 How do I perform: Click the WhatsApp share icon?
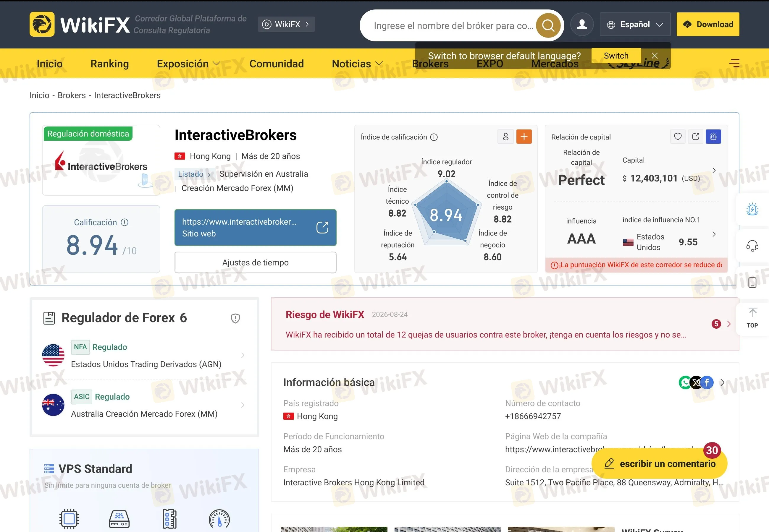pos(685,383)
